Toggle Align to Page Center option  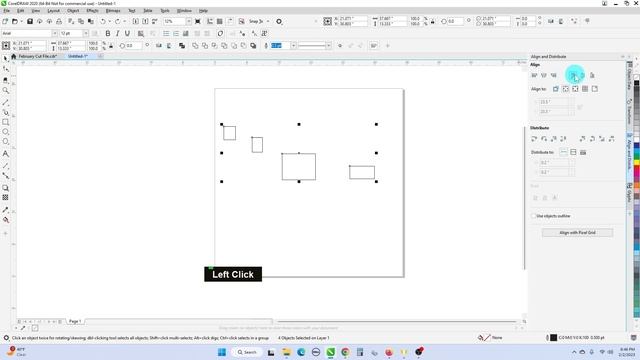point(575,89)
